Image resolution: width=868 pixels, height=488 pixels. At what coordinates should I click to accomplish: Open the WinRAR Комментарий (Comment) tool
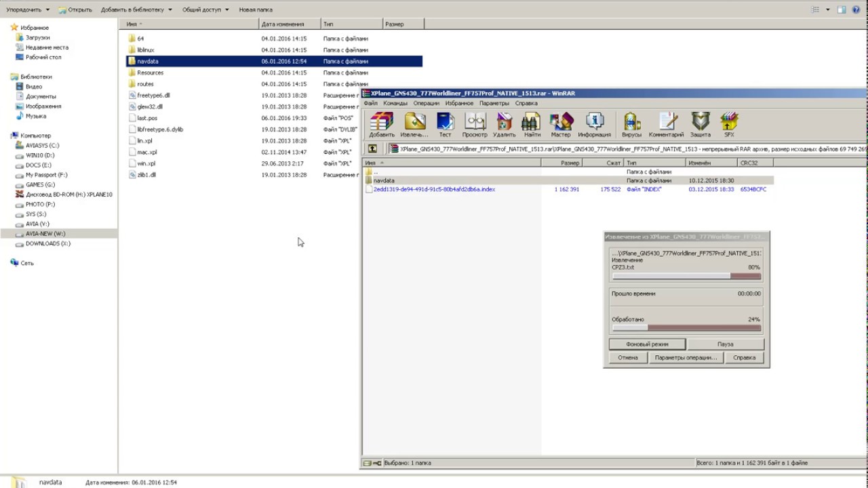pyautogui.click(x=667, y=125)
